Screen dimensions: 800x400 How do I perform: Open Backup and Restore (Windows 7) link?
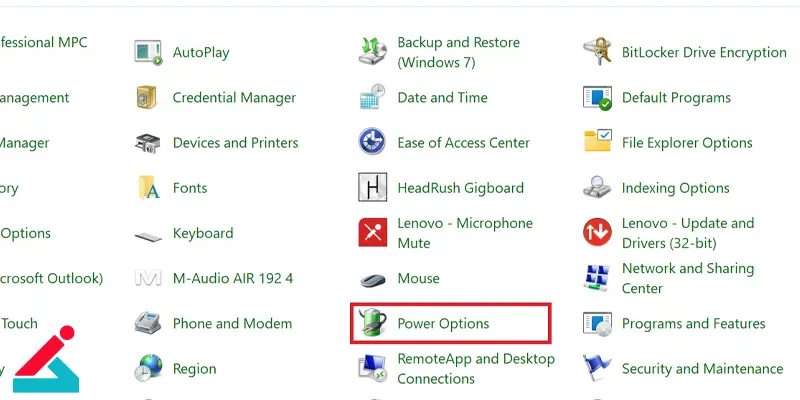(459, 53)
